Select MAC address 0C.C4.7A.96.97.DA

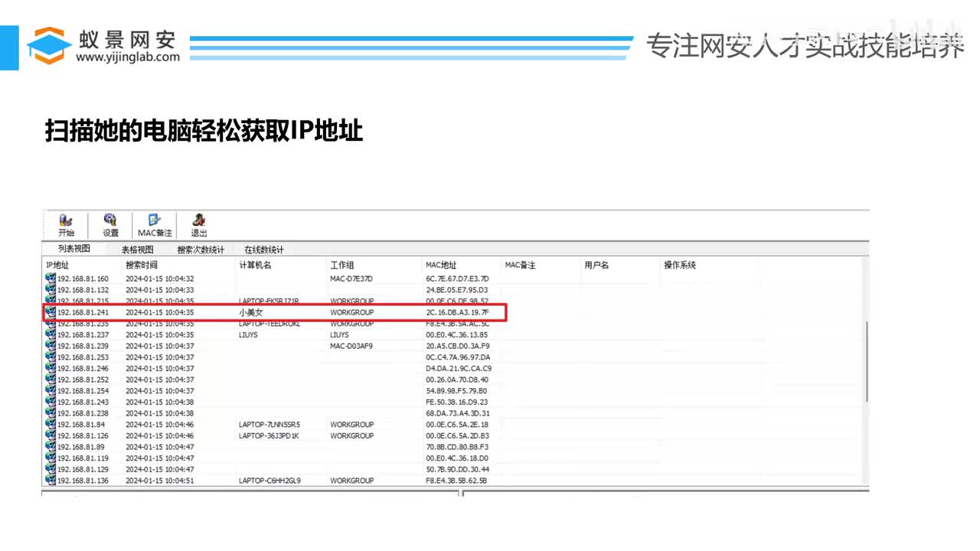coord(458,357)
